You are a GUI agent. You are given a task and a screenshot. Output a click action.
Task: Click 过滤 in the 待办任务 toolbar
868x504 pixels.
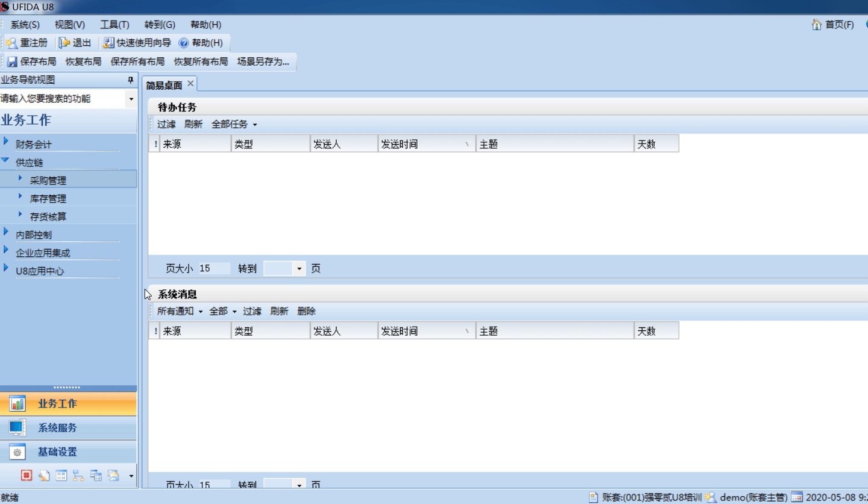pyautogui.click(x=166, y=125)
